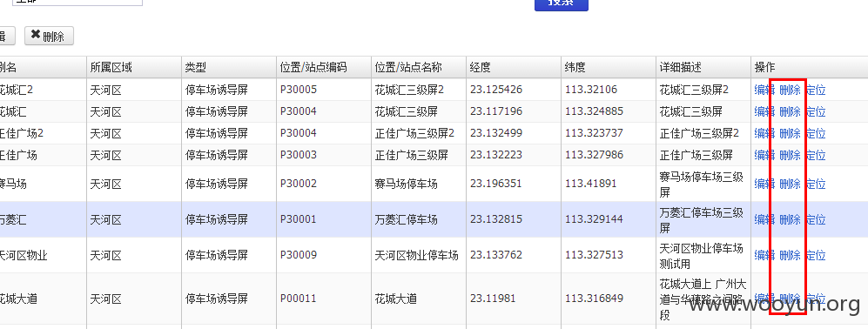Click 定位 in the 赛马场停车场 row
This screenshot has height=329, width=868.
816,184
